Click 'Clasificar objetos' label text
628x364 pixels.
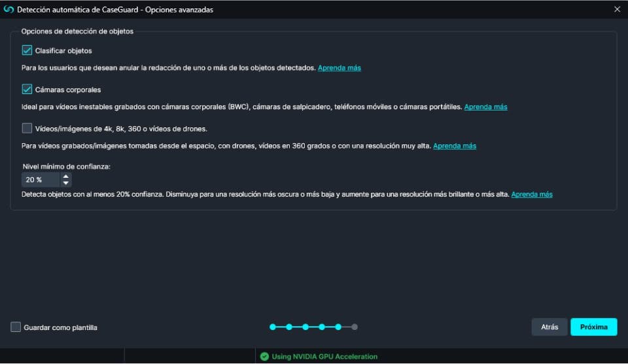[x=63, y=51]
